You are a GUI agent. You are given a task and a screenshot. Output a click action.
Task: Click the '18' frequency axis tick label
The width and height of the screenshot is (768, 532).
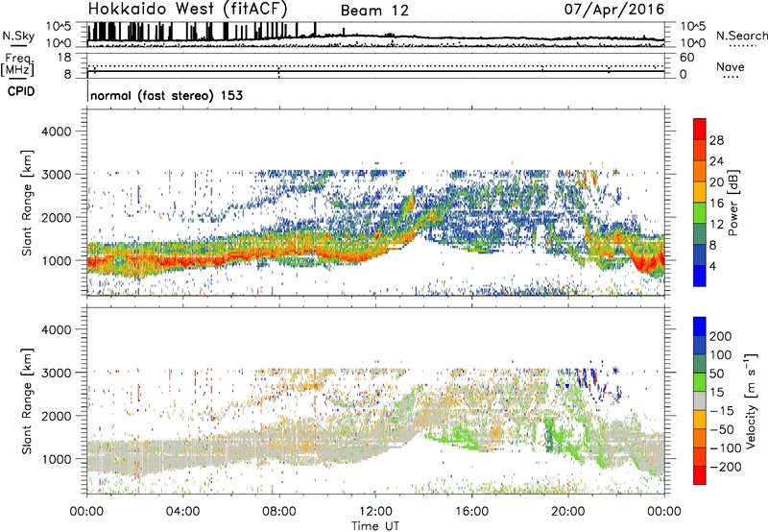click(63, 58)
